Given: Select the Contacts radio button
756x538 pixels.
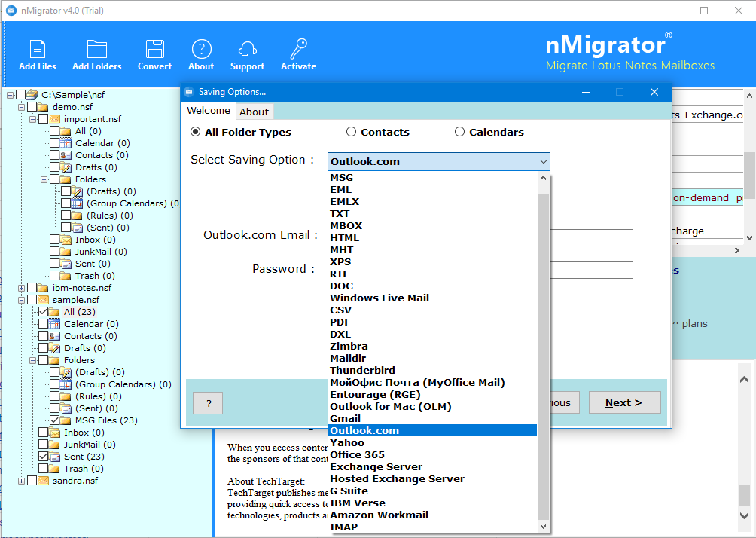Looking at the screenshot, I should 351,132.
